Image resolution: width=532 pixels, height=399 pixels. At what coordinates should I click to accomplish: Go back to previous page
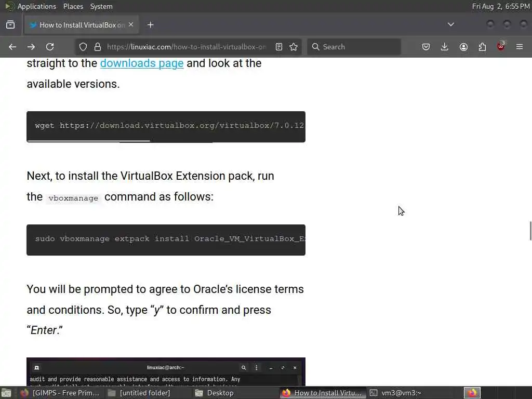[x=12, y=47]
